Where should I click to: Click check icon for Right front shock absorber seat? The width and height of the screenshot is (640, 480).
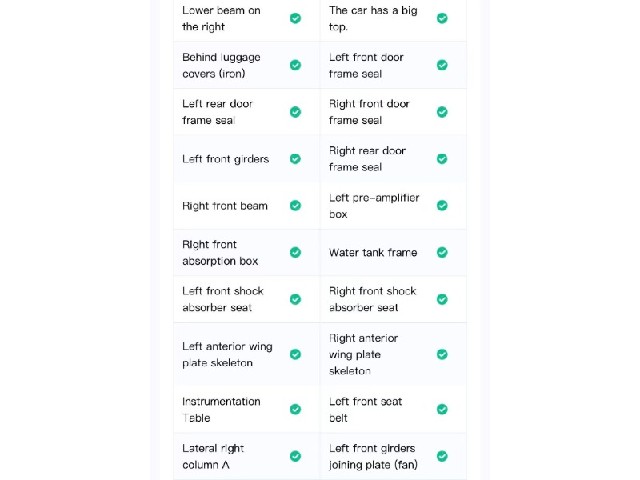tap(442, 300)
